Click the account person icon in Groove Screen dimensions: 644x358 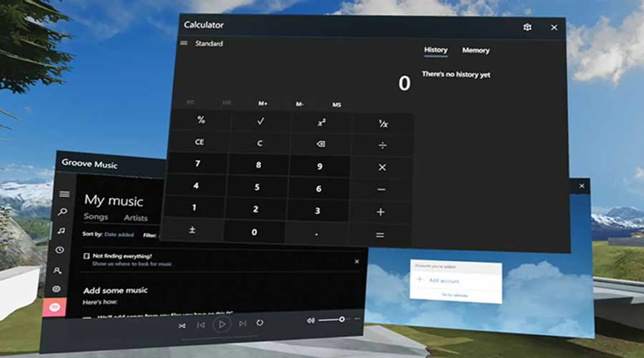[57, 270]
